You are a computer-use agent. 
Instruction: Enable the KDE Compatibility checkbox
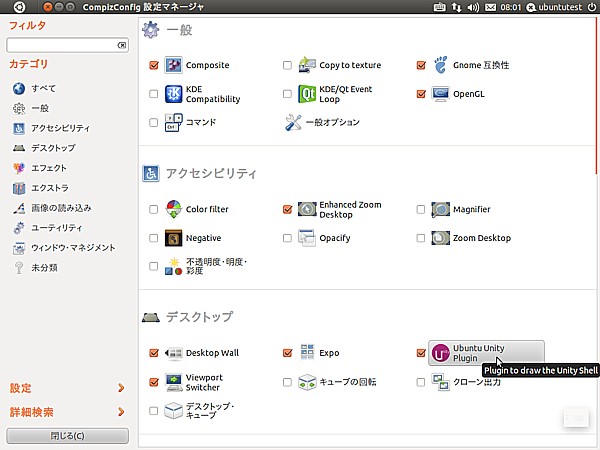153,94
